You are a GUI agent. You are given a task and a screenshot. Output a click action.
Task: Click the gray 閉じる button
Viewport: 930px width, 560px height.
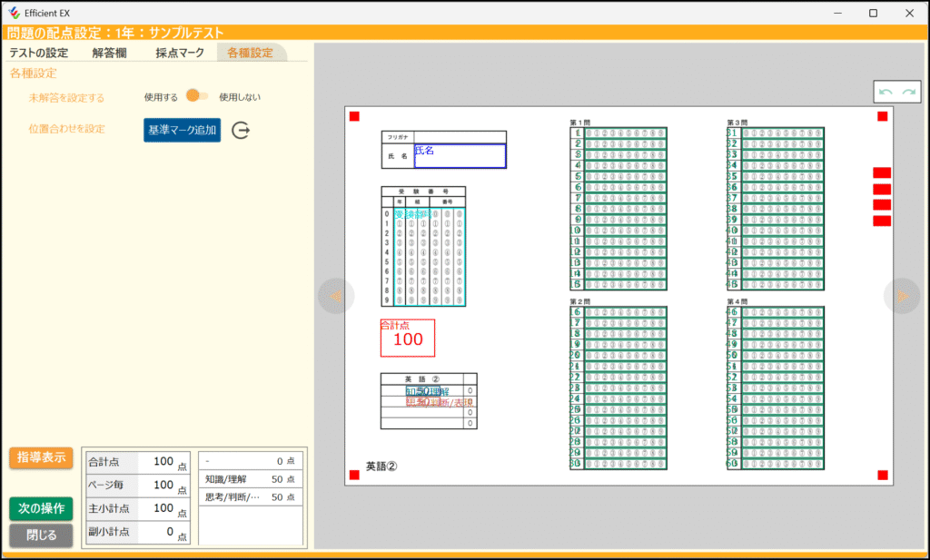tap(41, 535)
